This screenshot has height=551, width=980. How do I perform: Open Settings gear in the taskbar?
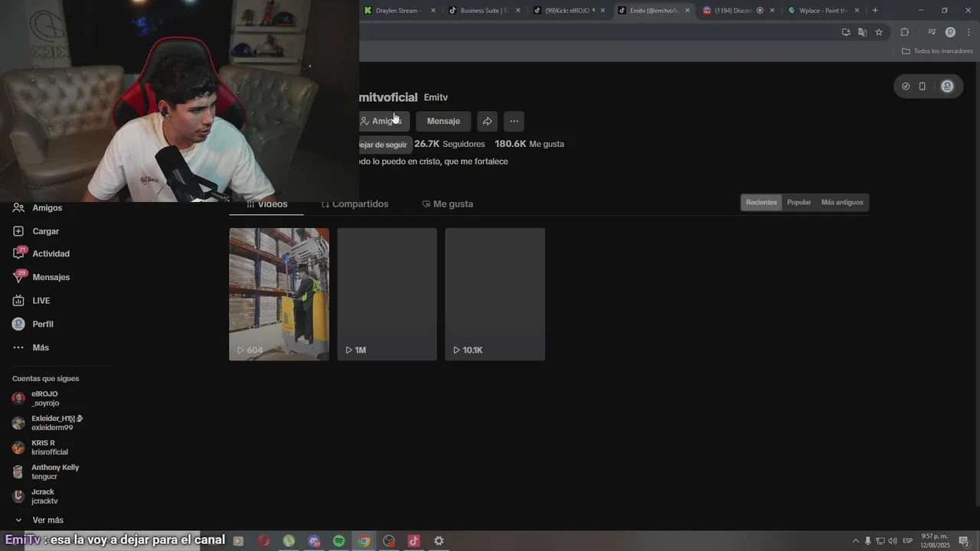click(439, 541)
